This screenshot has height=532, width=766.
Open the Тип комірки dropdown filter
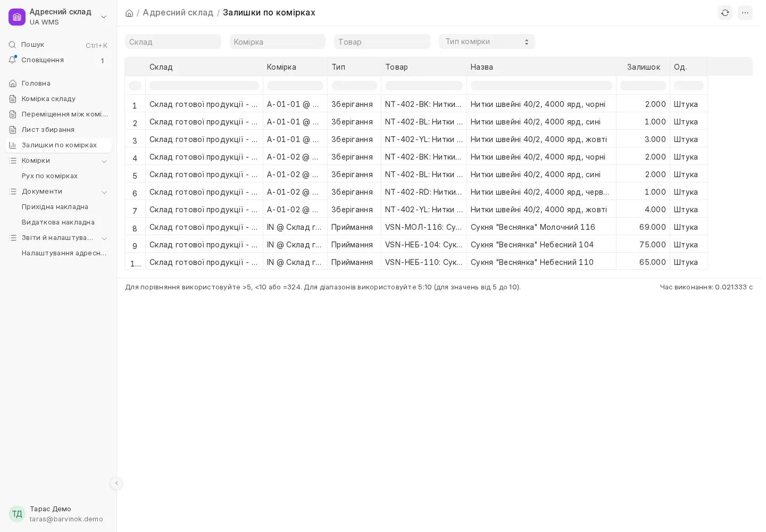pyautogui.click(x=487, y=41)
